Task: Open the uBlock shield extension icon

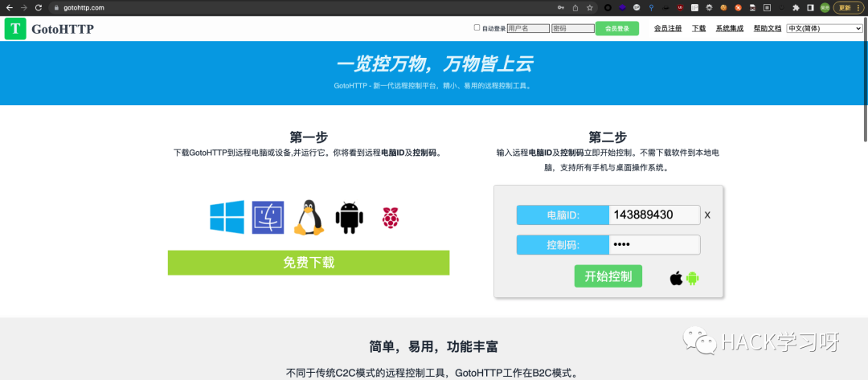Action: (680, 8)
